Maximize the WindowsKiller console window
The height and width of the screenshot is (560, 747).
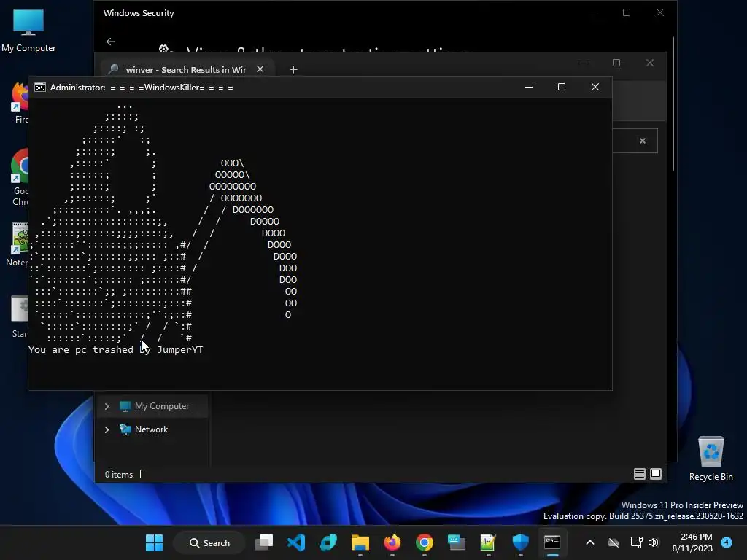pos(562,87)
